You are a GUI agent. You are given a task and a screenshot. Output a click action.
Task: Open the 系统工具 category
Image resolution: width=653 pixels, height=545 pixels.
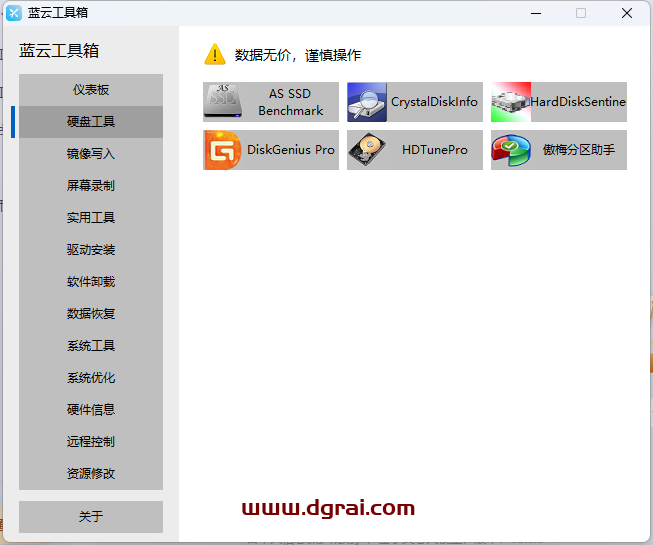pyautogui.click(x=91, y=346)
